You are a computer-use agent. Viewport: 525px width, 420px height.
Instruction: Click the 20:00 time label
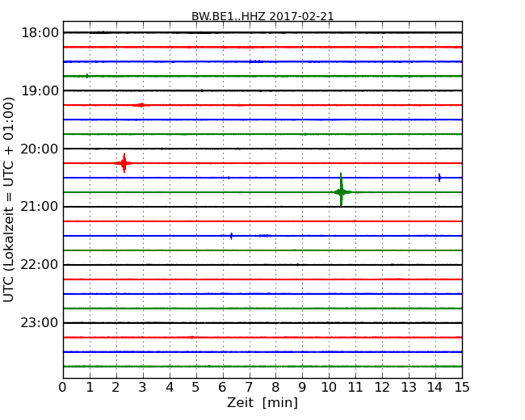point(40,149)
